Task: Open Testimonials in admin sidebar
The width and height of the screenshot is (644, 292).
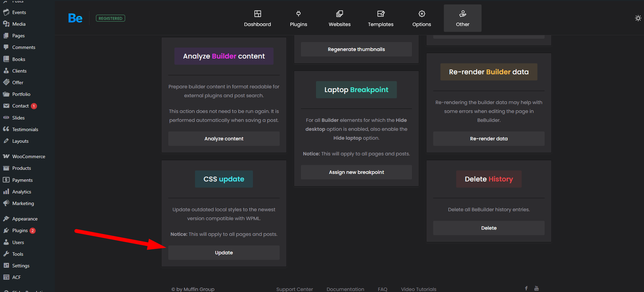Action: coord(25,129)
